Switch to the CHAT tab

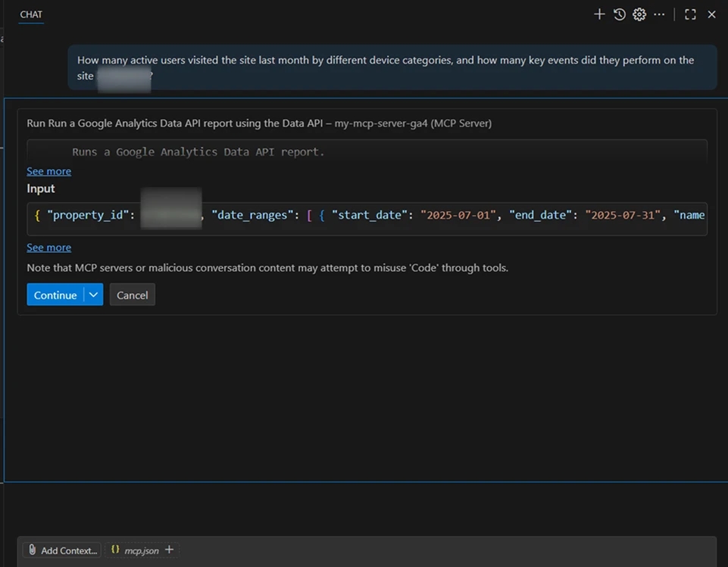pyautogui.click(x=31, y=14)
